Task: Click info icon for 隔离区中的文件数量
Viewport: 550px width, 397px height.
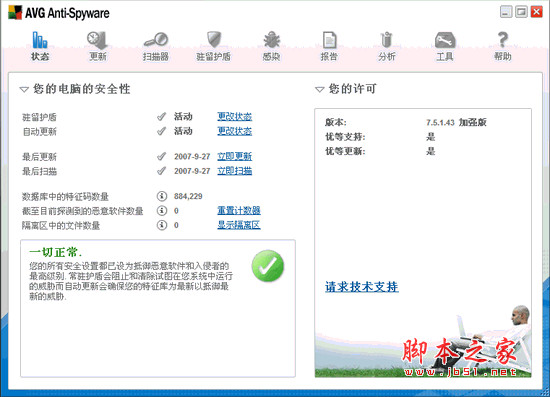Action: click(162, 225)
